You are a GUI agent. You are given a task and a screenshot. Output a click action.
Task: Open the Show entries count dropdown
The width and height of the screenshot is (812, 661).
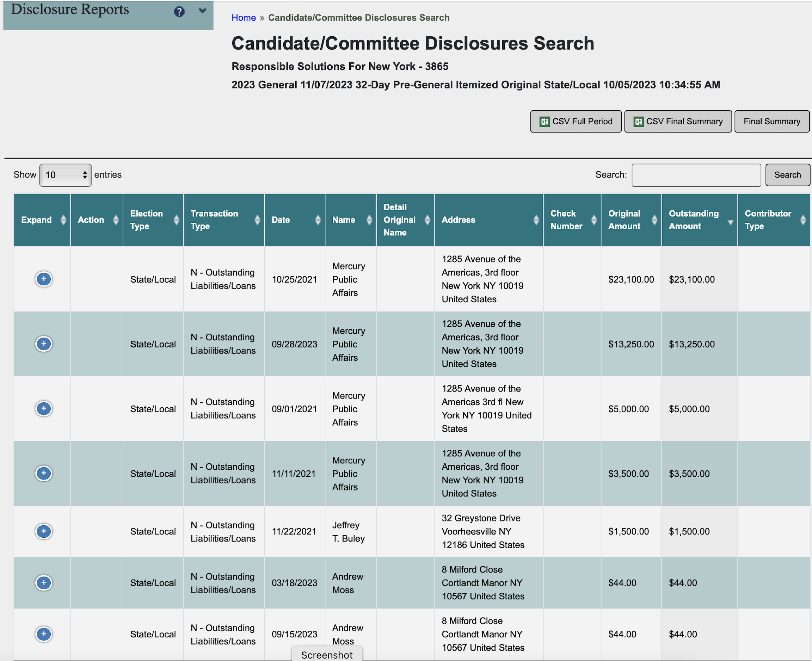(x=66, y=175)
